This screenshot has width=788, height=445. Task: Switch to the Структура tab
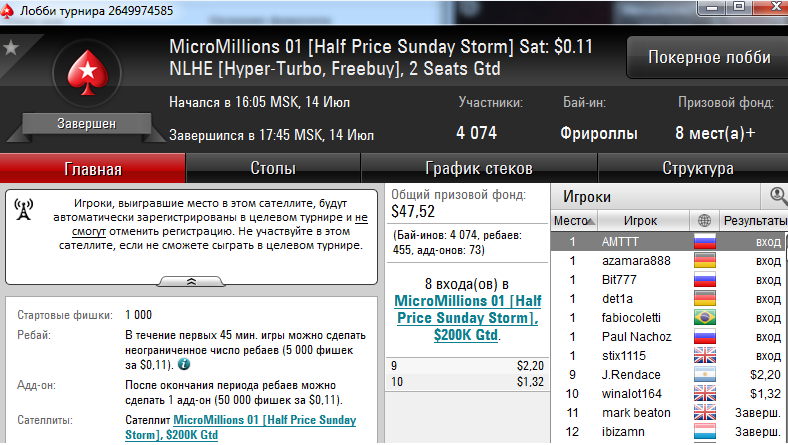click(698, 168)
